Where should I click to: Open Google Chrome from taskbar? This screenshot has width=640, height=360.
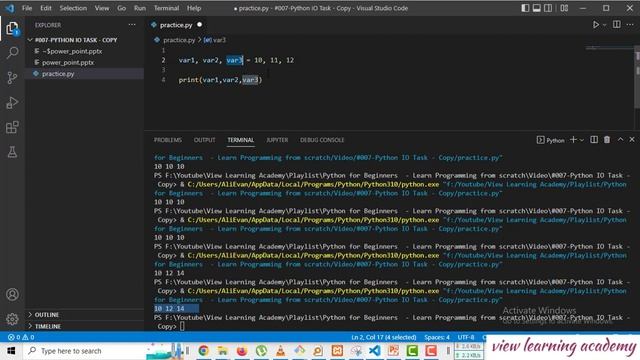203,351
